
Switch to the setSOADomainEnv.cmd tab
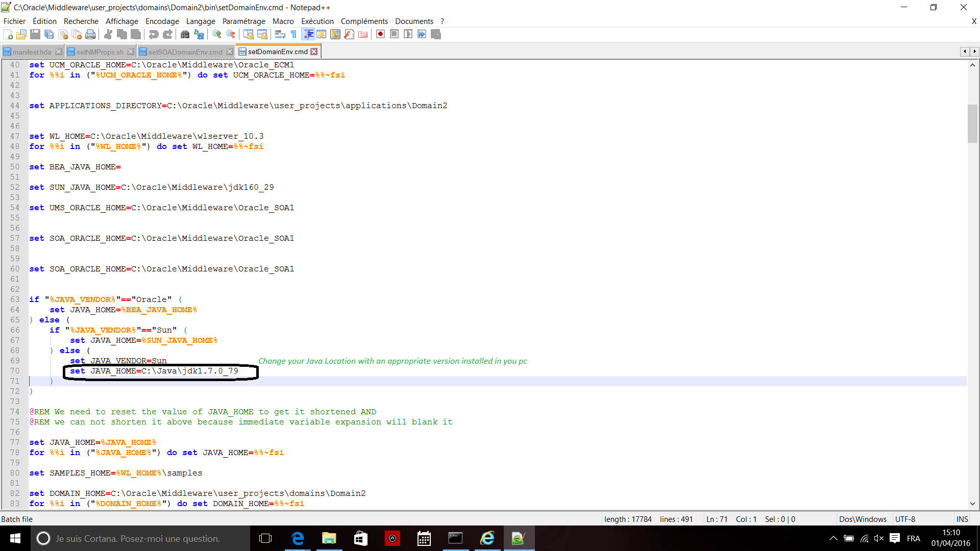[x=185, y=52]
